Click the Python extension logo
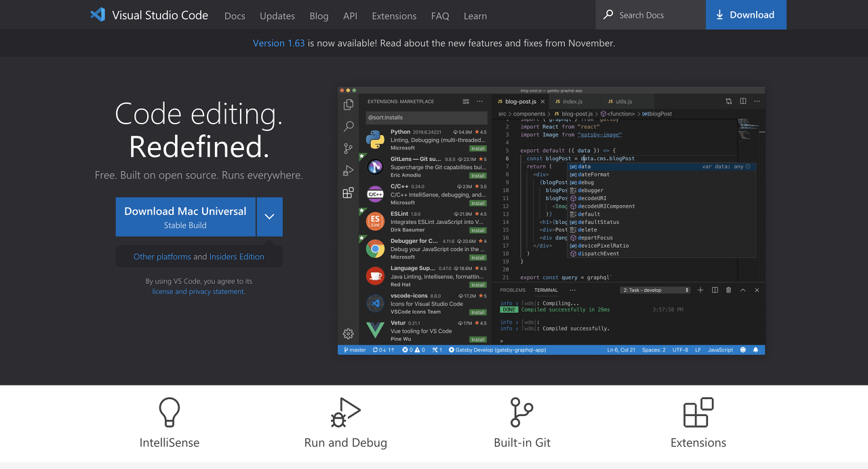This screenshot has height=469, width=868. [x=375, y=139]
